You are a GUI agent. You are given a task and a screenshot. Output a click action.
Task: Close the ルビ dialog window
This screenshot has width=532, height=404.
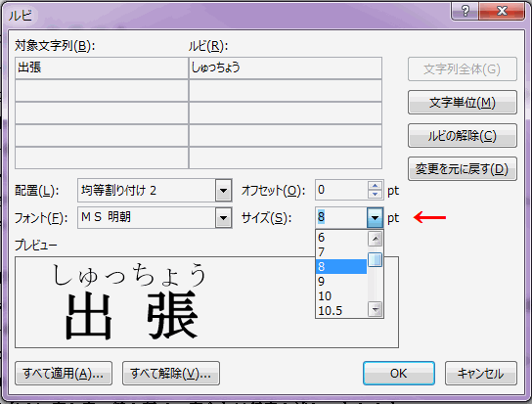pyautogui.click(x=502, y=12)
